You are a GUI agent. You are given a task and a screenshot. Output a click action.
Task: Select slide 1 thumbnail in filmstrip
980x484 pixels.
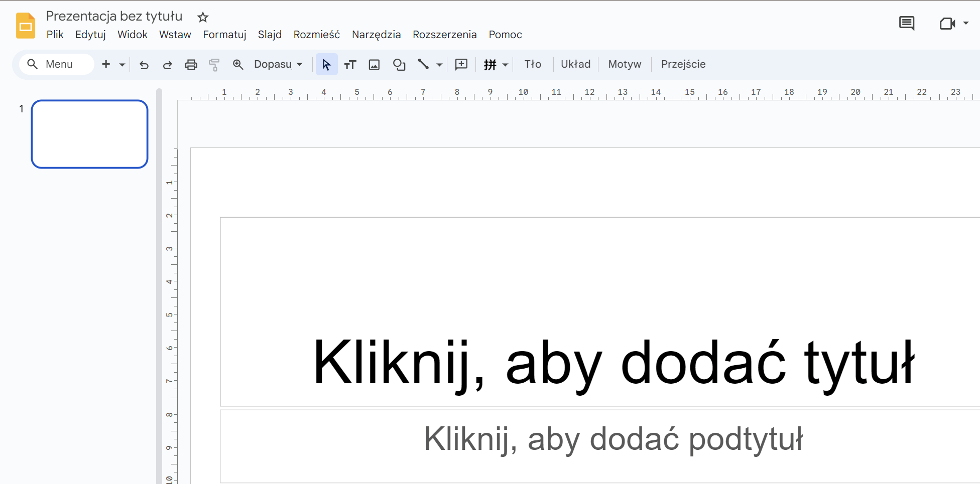(89, 134)
